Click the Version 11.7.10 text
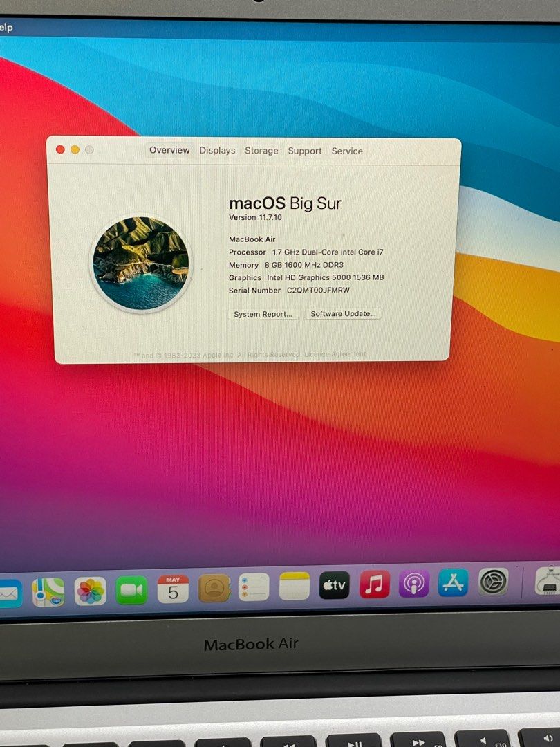Viewport: 560px width, 747px height. tap(255, 217)
